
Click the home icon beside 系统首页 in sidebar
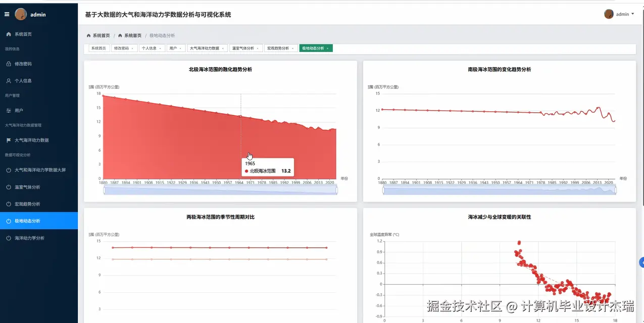[9, 34]
